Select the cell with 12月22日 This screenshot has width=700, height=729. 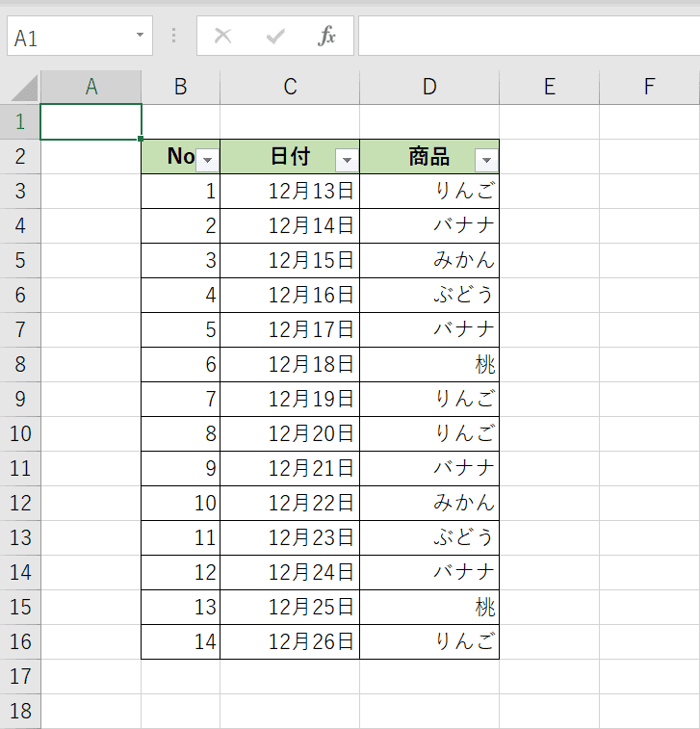pyautogui.click(x=290, y=503)
